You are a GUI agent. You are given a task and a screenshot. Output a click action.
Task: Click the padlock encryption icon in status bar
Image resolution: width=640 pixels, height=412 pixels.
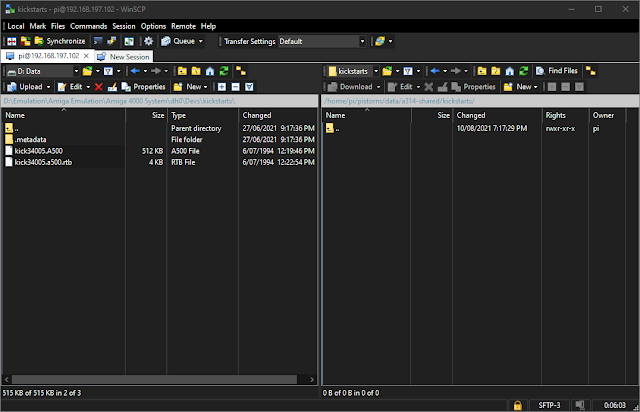click(518, 405)
